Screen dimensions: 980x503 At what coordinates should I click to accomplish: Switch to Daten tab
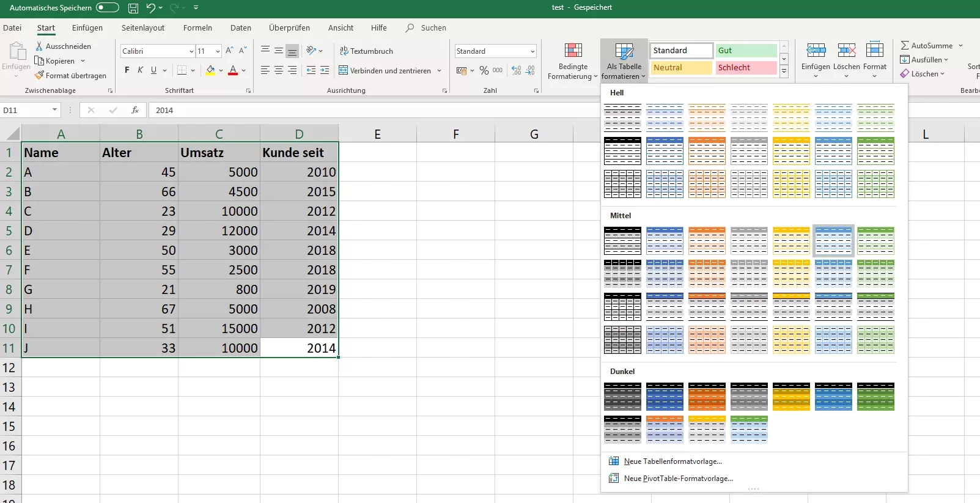coord(241,28)
